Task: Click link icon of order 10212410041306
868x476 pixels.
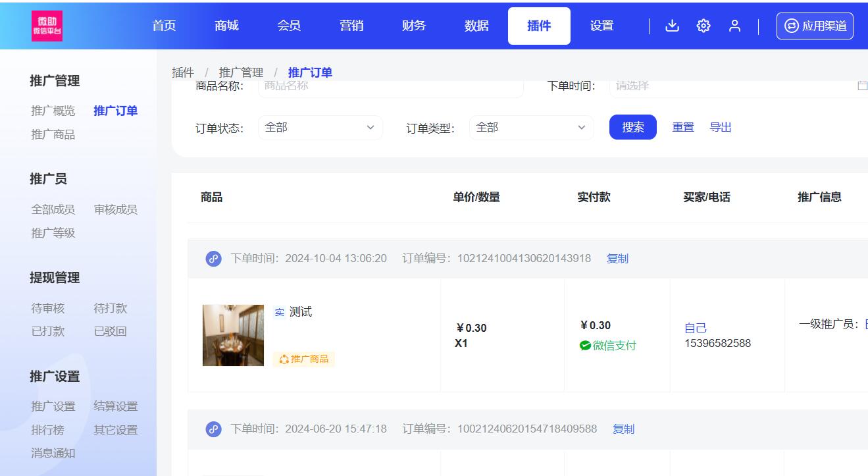Action: point(213,259)
